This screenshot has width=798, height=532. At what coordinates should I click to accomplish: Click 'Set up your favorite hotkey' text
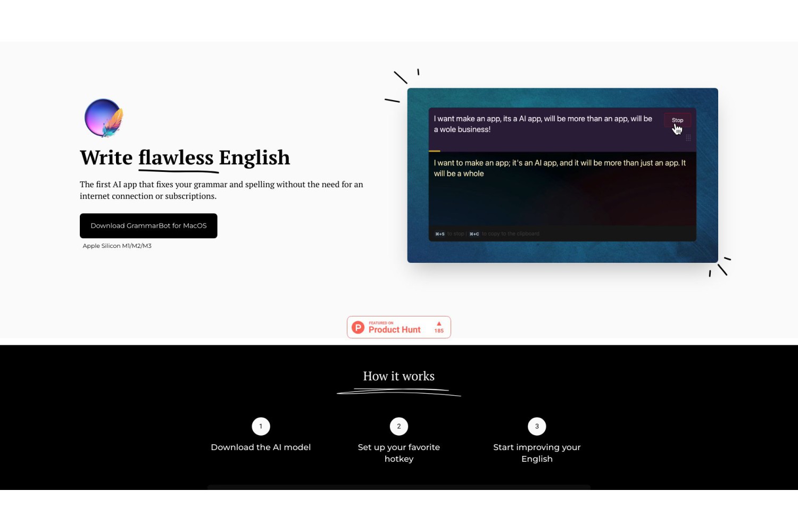point(399,453)
